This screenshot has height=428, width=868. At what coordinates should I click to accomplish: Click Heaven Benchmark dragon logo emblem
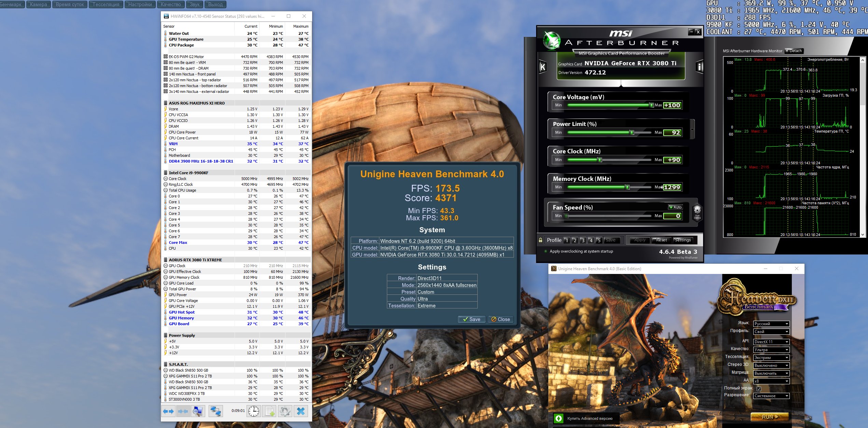(x=756, y=298)
